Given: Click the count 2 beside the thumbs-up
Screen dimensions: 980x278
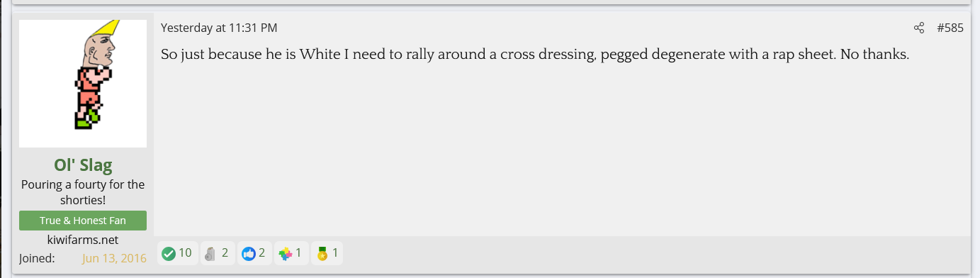Looking at the screenshot, I should 261,252.
